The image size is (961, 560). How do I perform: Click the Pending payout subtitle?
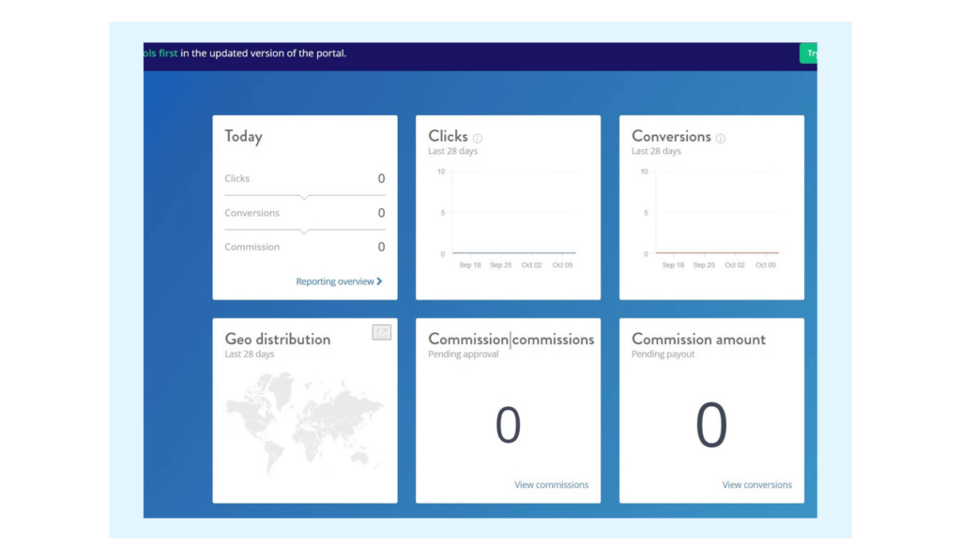click(x=663, y=355)
